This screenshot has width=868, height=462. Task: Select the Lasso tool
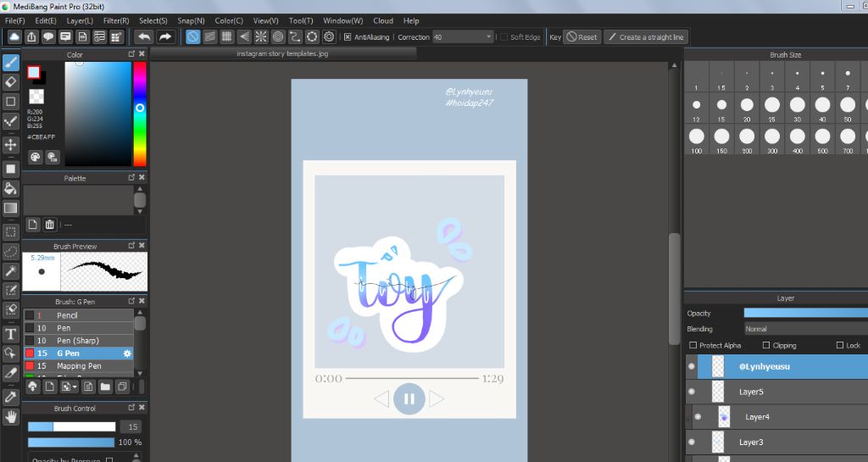point(10,252)
